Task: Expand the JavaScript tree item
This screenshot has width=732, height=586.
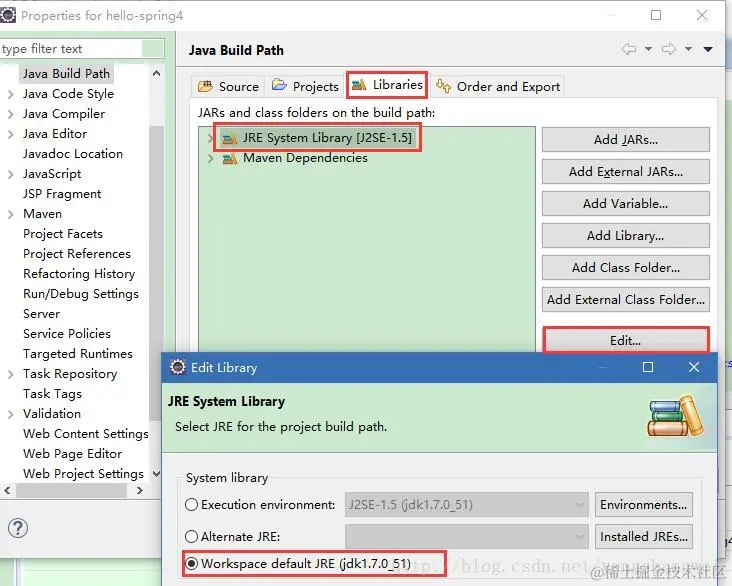Action: click(x=11, y=174)
